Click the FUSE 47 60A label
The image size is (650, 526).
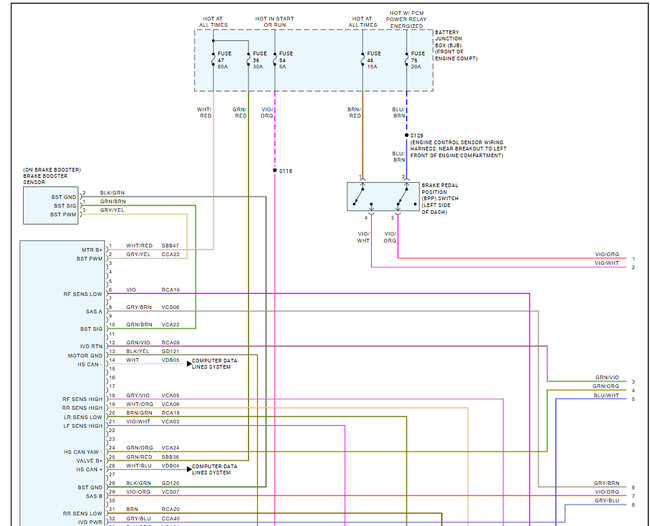click(x=224, y=60)
